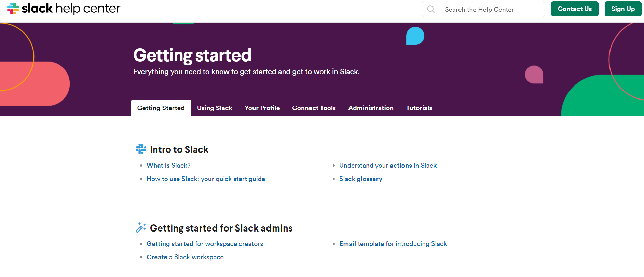Click the Contact Us button
The image size is (644, 277).
tap(575, 9)
